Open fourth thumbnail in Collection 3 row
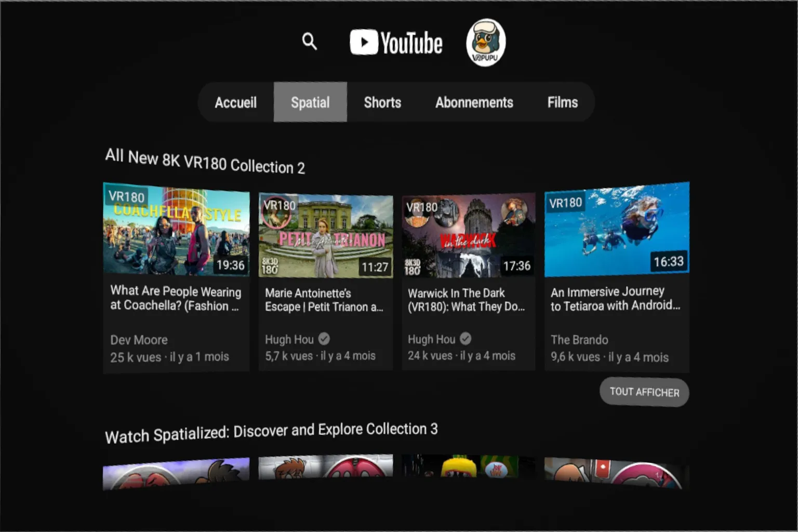Screen dimensions: 798x532 coord(617,473)
